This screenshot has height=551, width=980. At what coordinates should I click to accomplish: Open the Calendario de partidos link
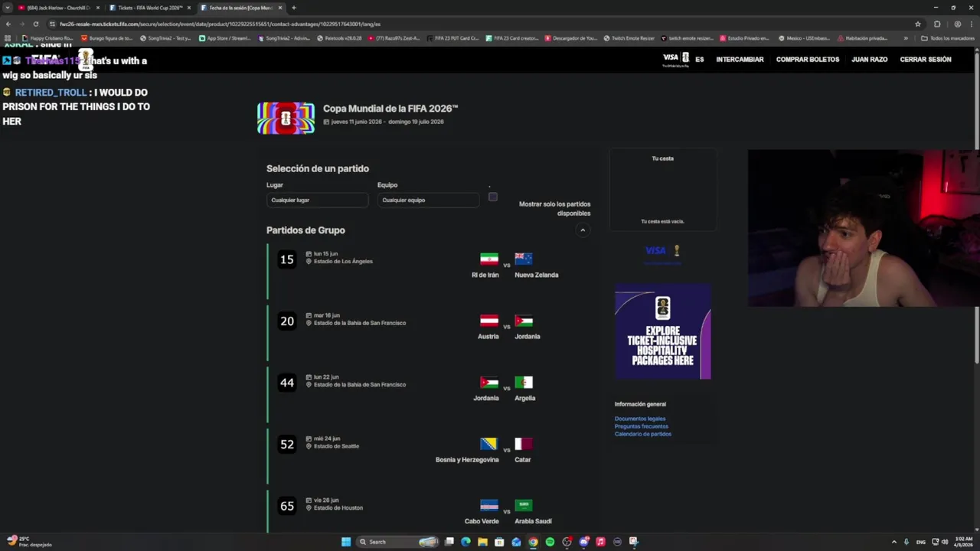click(643, 434)
